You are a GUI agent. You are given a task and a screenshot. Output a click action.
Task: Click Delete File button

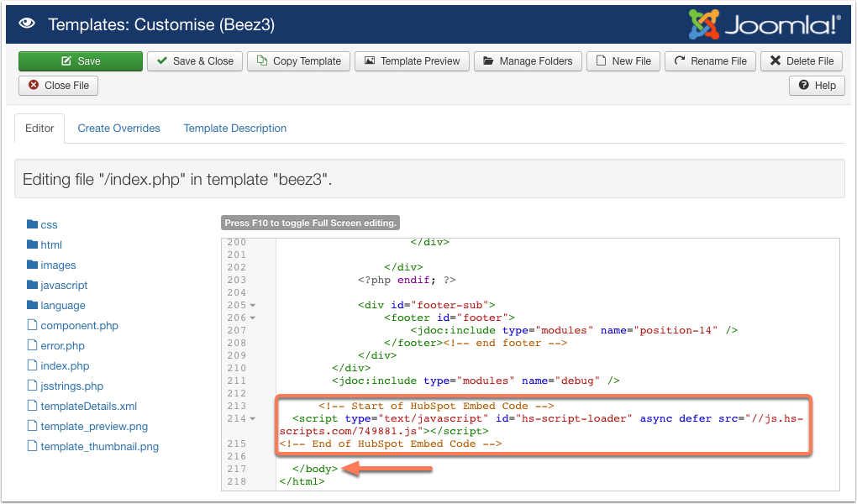click(x=802, y=61)
